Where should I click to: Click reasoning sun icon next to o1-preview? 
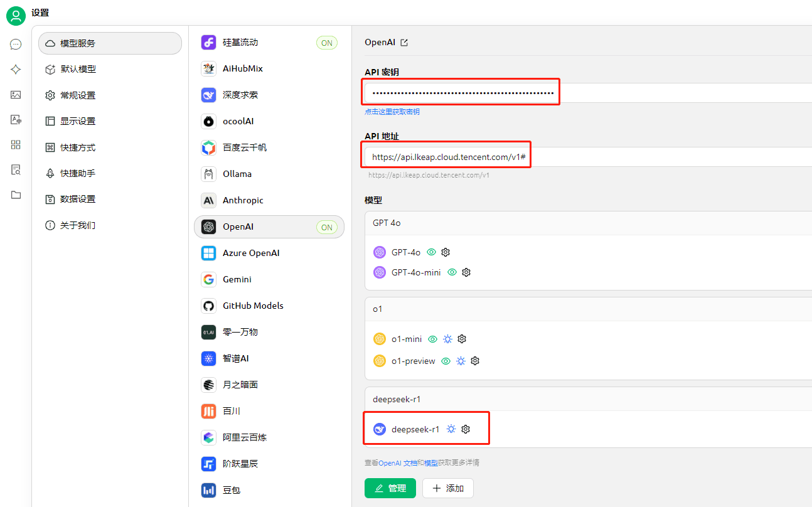461,361
